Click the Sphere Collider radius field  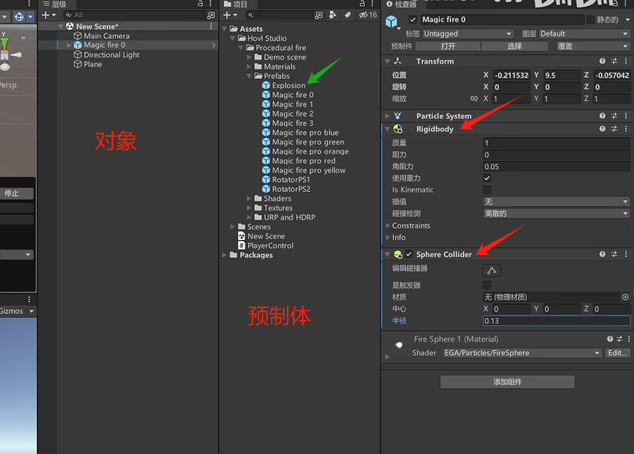coord(556,321)
